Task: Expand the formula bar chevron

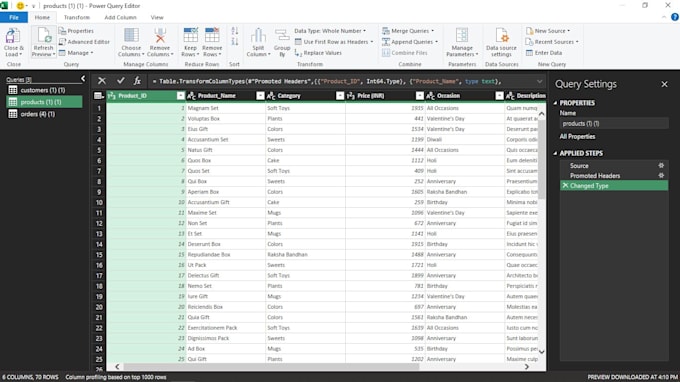Action: pos(539,81)
